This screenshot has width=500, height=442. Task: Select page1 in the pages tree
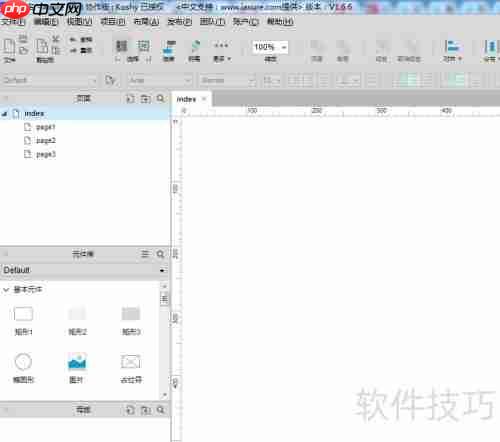(x=46, y=127)
